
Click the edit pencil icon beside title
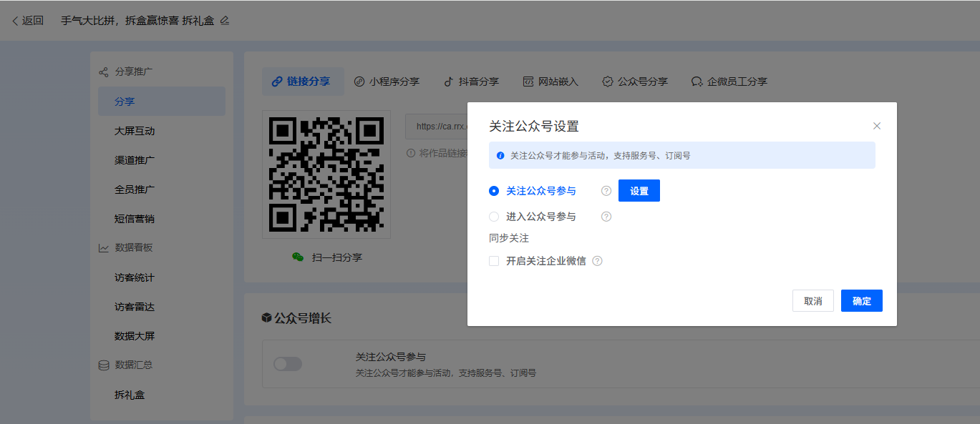tap(225, 21)
